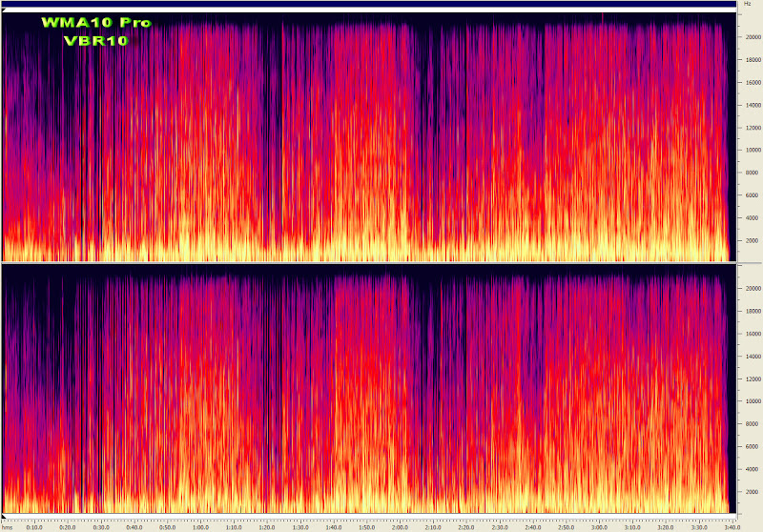This screenshot has width=763, height=532.
Task: Click the 1:00.0 mark on the time ruler
Action: point(200,525)
